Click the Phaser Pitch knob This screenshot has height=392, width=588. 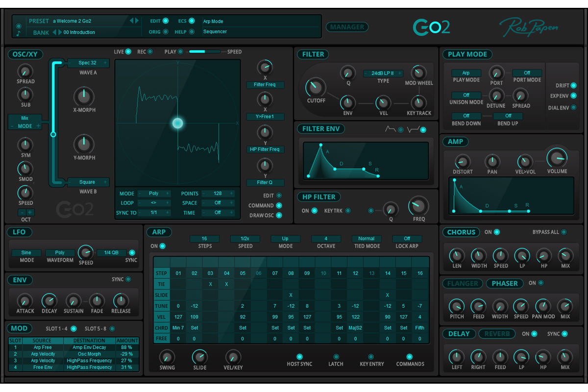[x=456, y=306]
